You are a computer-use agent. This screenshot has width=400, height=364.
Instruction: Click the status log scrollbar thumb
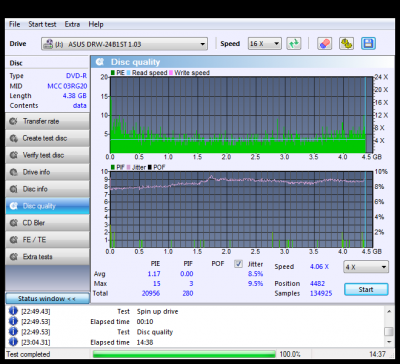click(x=389, y=331)
